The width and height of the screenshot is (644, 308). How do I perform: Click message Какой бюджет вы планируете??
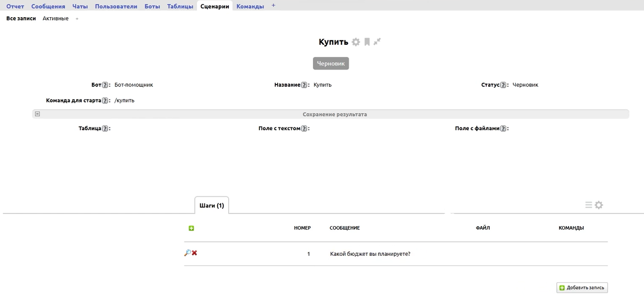pos(370,254)
